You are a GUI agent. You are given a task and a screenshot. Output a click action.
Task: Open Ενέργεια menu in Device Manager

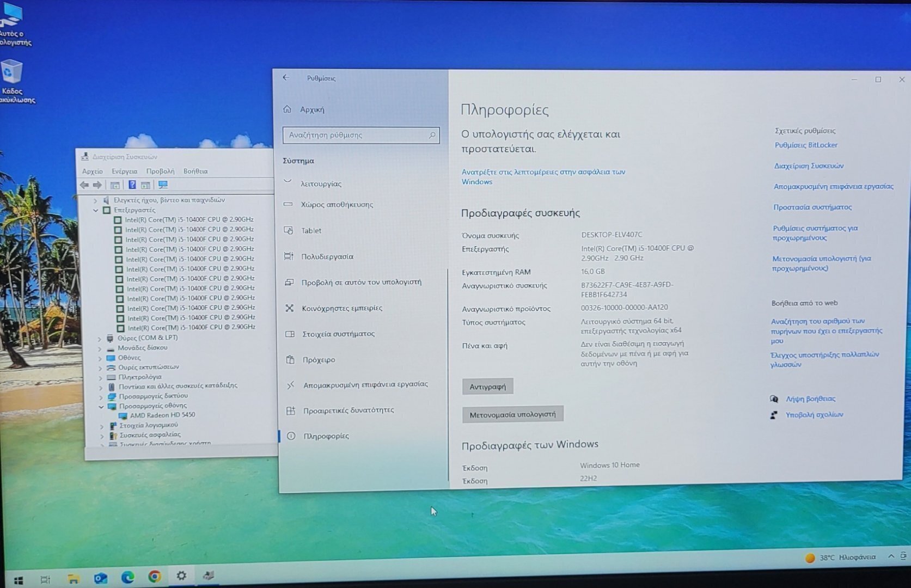click(124, 171)
